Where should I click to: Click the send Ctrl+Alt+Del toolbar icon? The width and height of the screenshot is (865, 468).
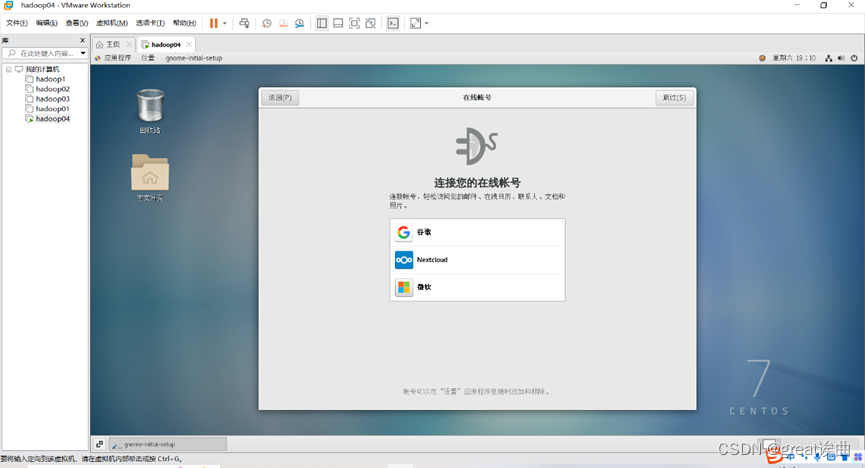click(244, 23)
